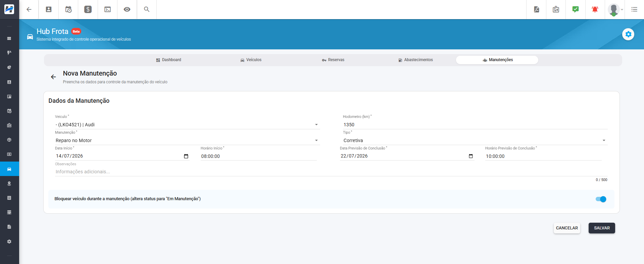Click the PDF document icon at top right
This screenshot has height=264, width=644.
click(x=536, y=9)
